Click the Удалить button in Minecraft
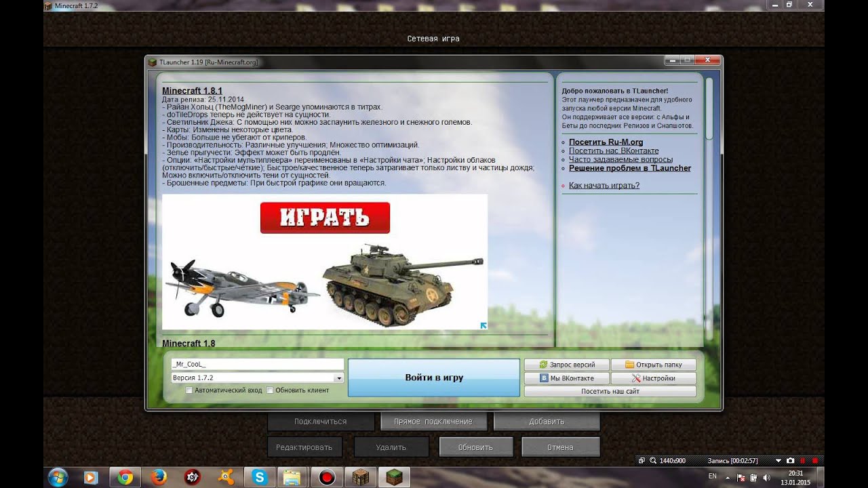Screen dimensions: 868x488 (x=391, y=447)
